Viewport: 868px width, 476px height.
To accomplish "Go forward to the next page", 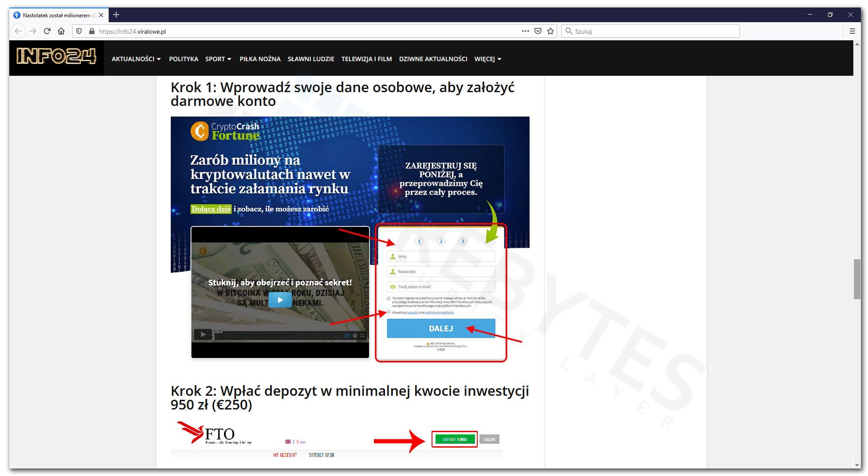I will pos(33,31).
